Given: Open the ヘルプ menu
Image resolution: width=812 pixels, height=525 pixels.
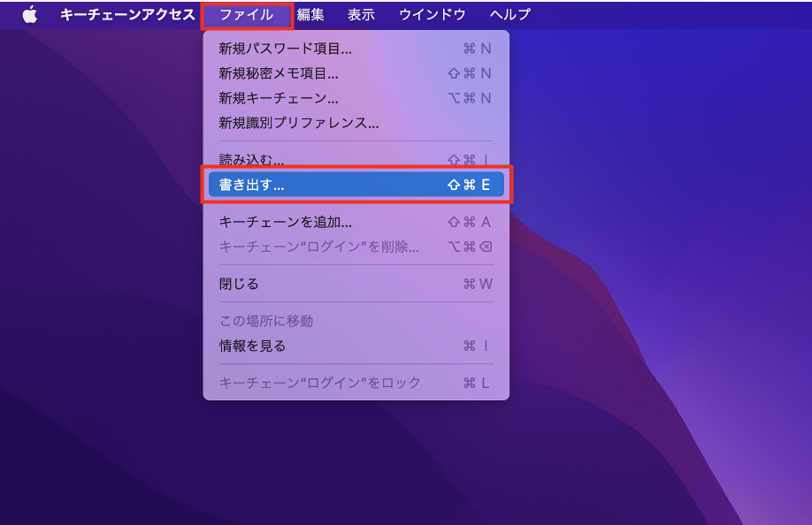Looking at the screenshot, I should [x=510, y=14].
